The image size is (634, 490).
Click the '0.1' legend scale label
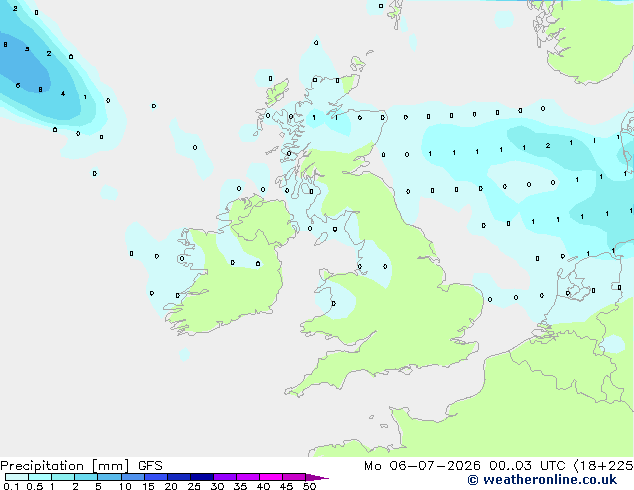11,486
